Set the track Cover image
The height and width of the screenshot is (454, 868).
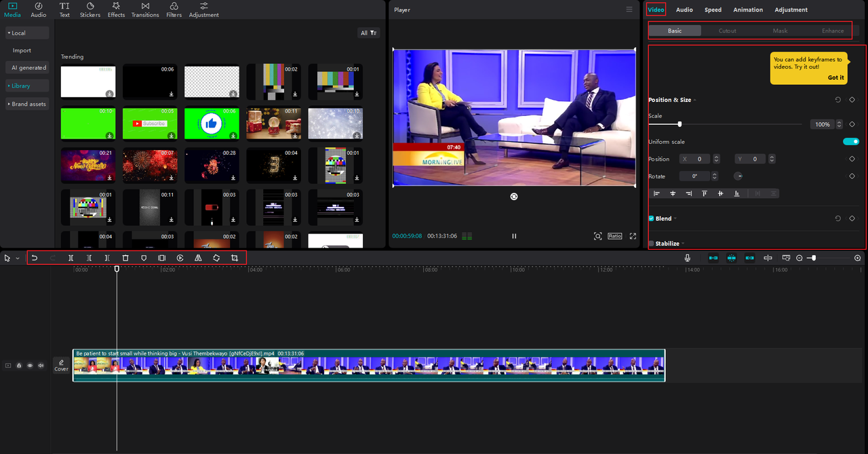pos(61,366)
